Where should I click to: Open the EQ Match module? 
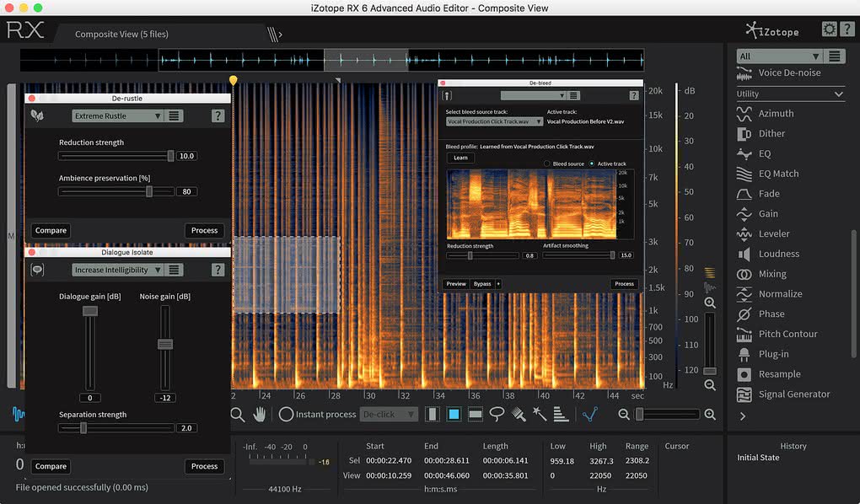tap(768, 174)
